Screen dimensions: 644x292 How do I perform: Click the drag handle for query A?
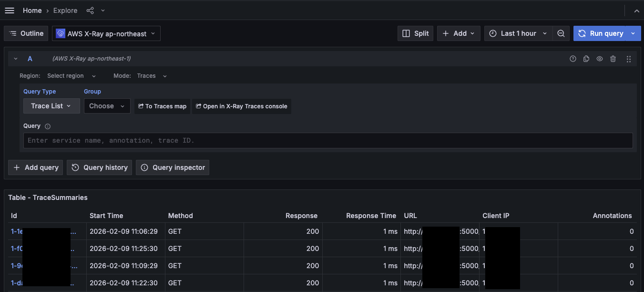tap(629, 59)
